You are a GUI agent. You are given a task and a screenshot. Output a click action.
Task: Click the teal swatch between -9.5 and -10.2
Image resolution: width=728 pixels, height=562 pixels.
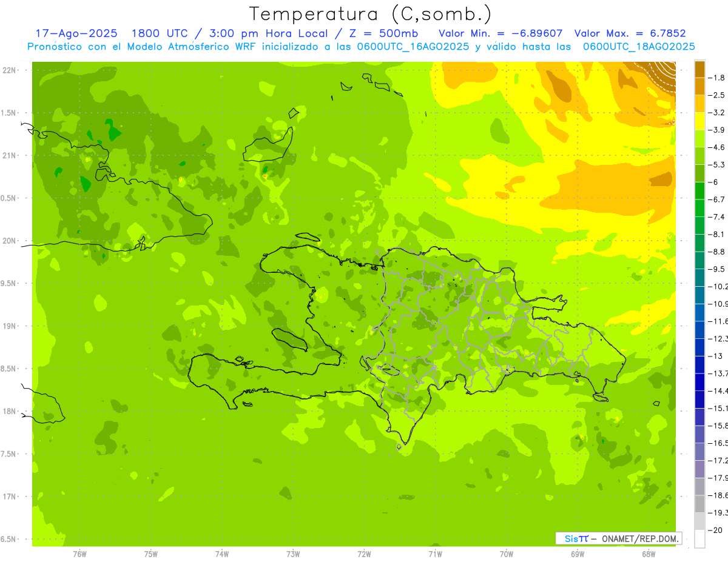click(699, 278)
